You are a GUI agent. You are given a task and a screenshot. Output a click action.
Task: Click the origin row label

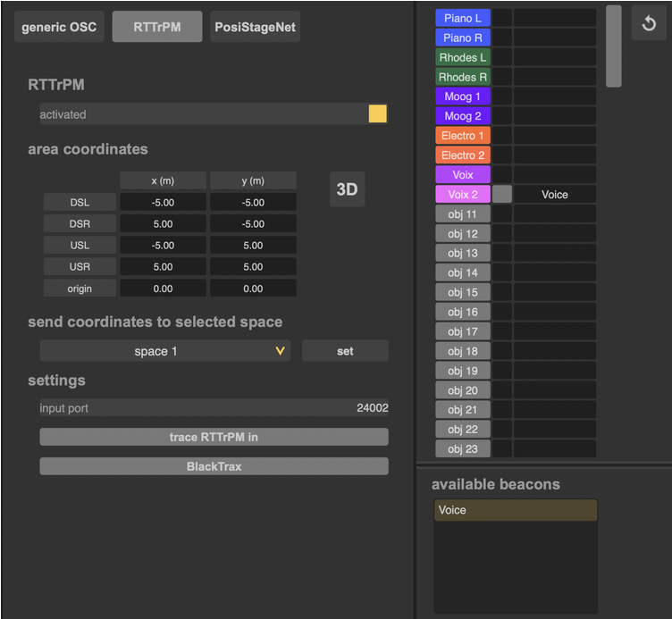click(80, 289)
